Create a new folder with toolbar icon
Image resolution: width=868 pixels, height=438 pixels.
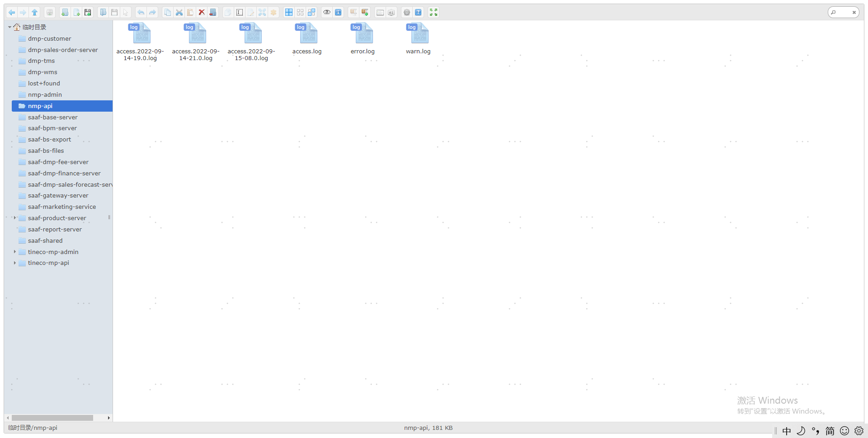point(65,12)
